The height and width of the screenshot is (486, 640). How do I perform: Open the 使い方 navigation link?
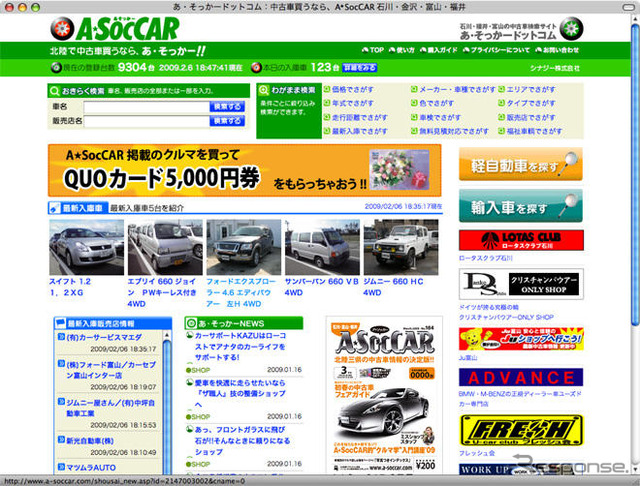402,50
